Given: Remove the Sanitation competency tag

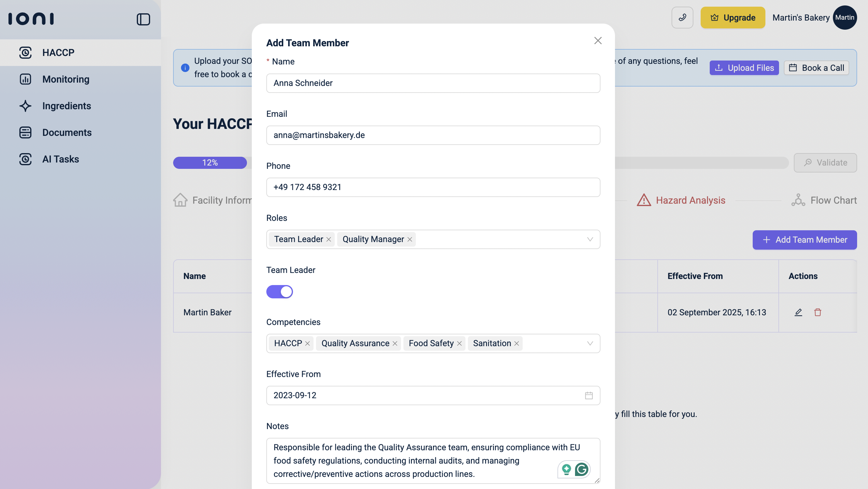Looking at the screenshot, I should 517,343.
